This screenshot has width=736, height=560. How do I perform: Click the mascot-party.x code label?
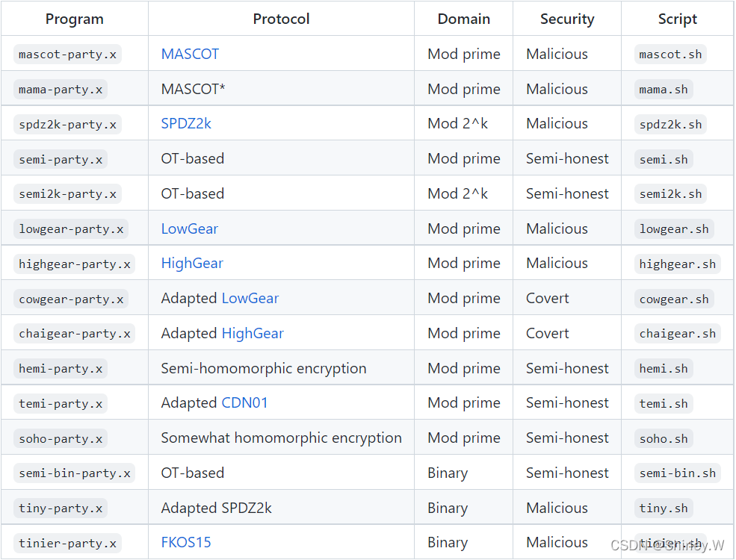(67, 55)
